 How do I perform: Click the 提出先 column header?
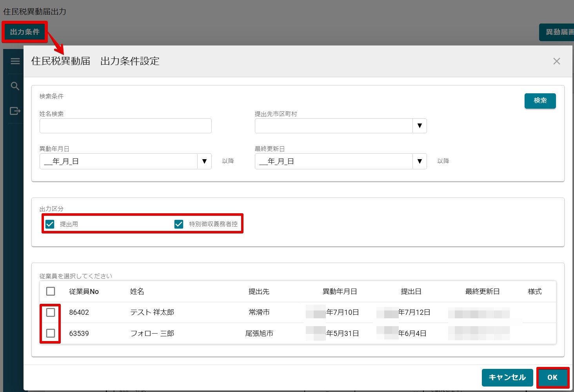click(x=259, y=291)
